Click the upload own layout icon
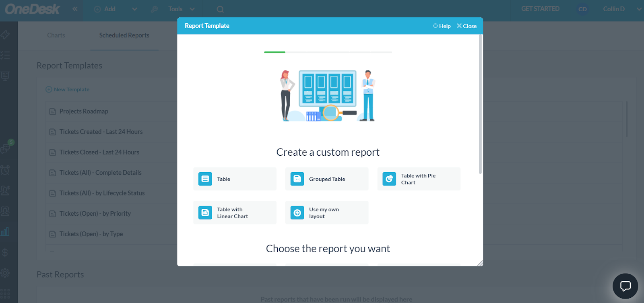644x303 pixels. point(297,212)
